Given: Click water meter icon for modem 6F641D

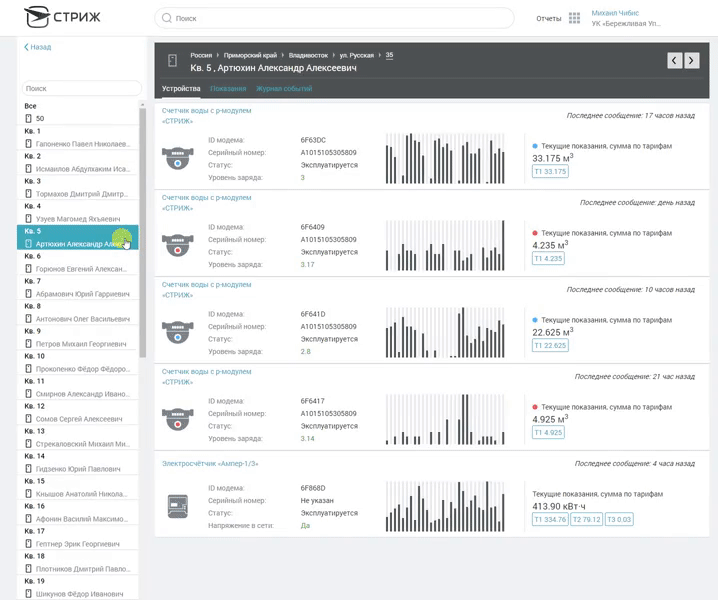Looking at the screenshot, I should coord(178,332).
